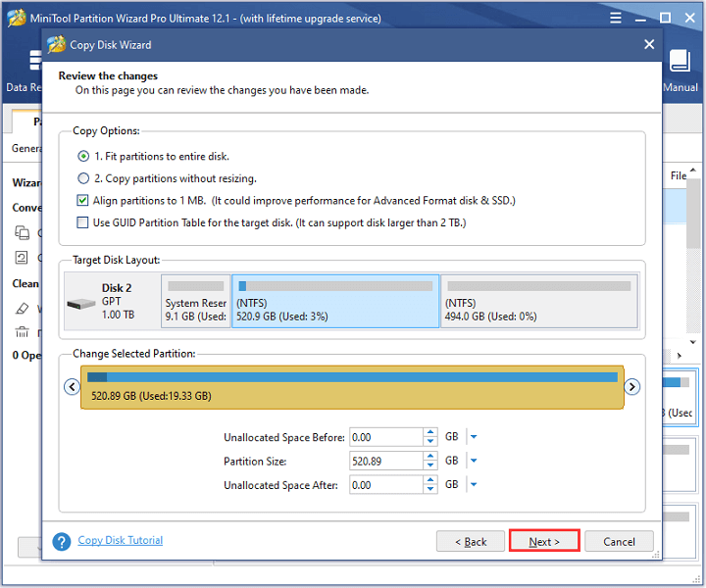Decrease Partition Size with down spinner
706x588 pixels.
tap(430, 465)
